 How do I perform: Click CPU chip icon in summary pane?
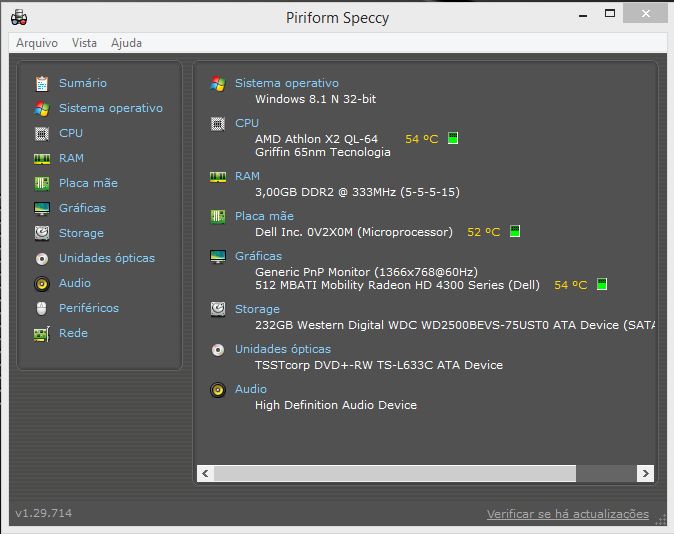pyautogui.click(x=218, y=124)
